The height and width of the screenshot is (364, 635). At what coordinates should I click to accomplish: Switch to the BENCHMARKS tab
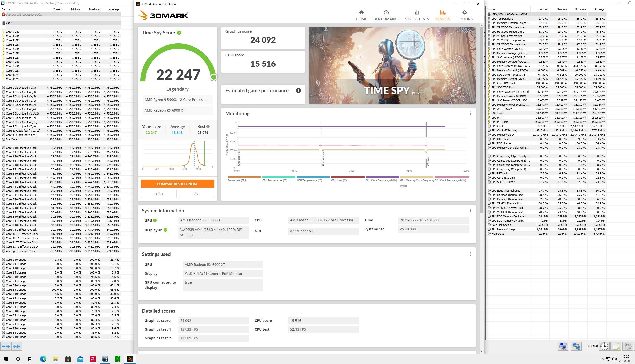click(386, 16)
